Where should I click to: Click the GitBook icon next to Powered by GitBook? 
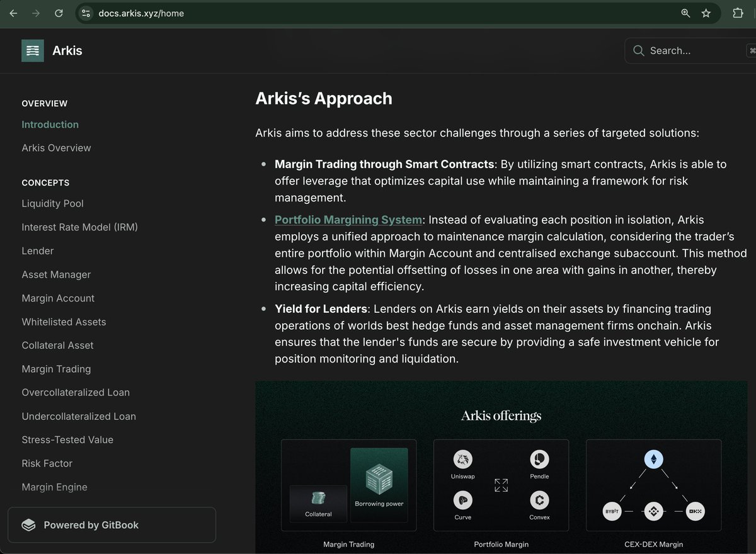[28, 524]
